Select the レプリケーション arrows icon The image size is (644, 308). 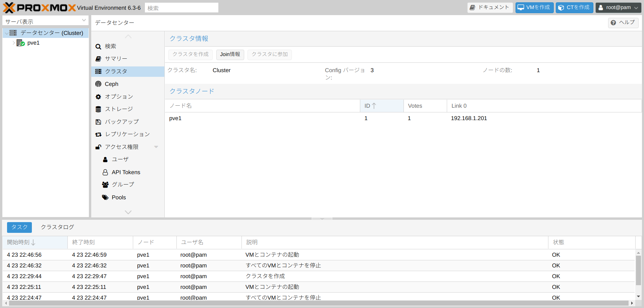coord(98,134)
